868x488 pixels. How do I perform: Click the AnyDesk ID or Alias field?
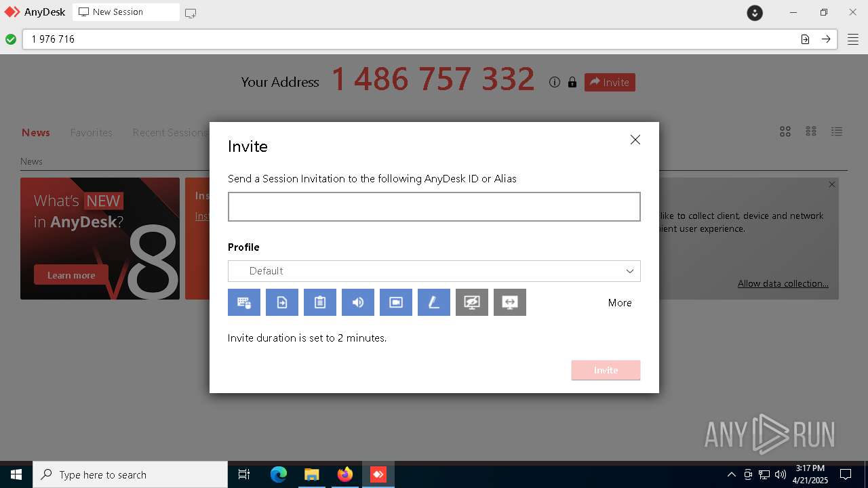pyautogui.click(x=434, y=207)
